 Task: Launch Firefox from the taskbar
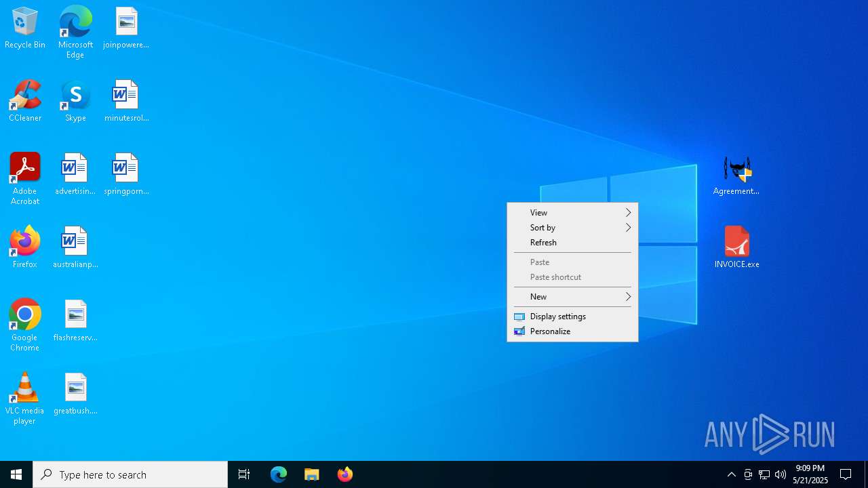click(x=345, y=474)
